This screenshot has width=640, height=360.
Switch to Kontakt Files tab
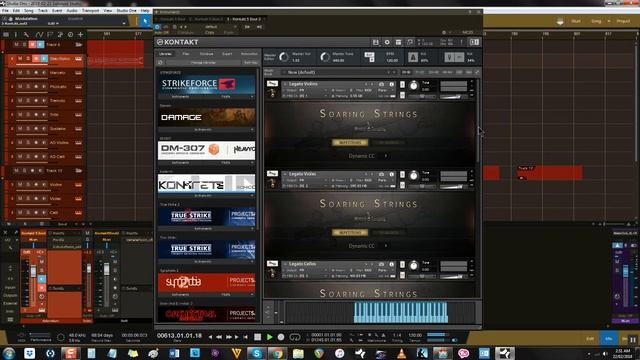(186, 54)
